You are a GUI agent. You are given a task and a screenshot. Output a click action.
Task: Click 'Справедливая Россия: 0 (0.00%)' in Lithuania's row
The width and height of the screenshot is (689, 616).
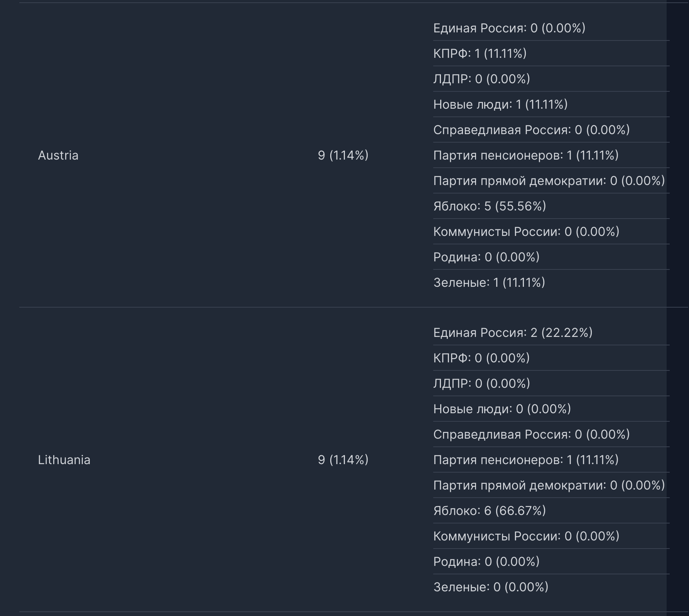pyautogui.click(x=532, y=434)
